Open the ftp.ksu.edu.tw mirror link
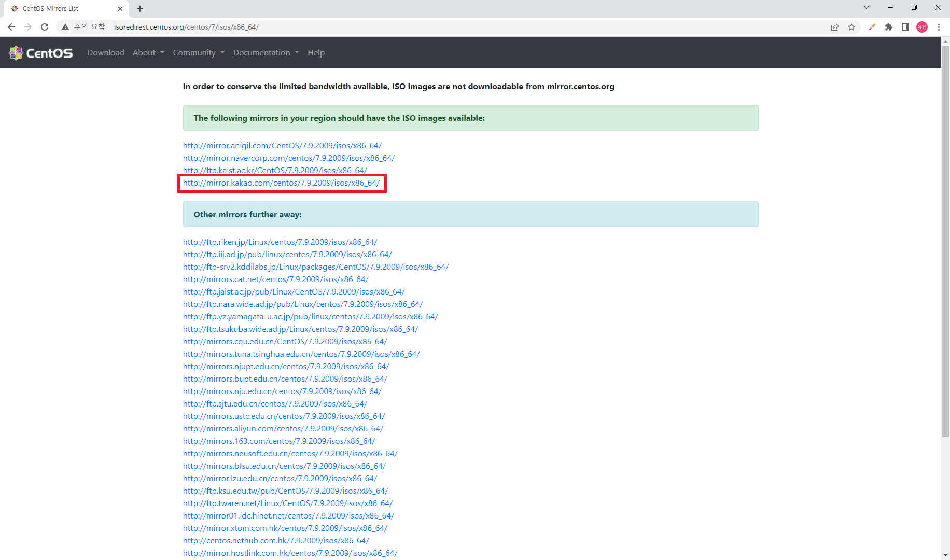The image size is (950, 560). pyautogui.click(x=285, y=491)
